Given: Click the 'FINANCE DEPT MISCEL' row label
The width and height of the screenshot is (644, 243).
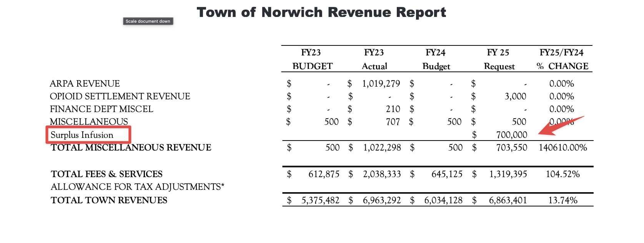Looking at the screenshot, I should click(x=102, y=109).
